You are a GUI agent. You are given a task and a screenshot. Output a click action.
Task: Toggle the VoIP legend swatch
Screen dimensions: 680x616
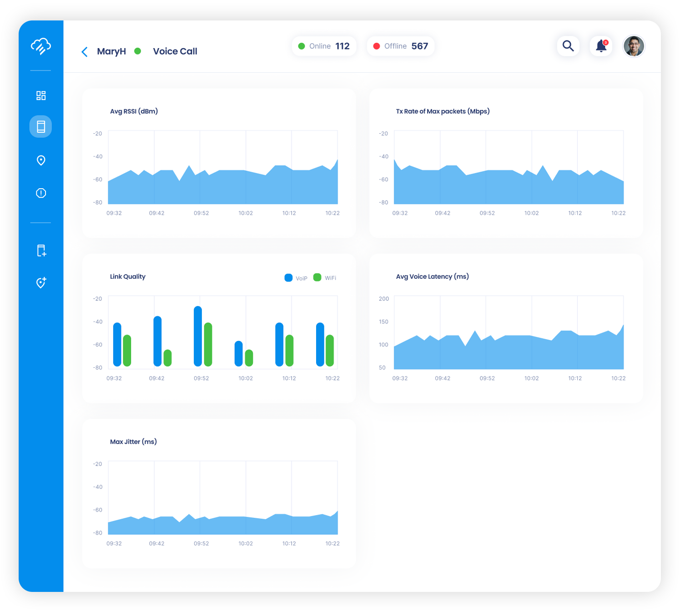coord(288,278)
